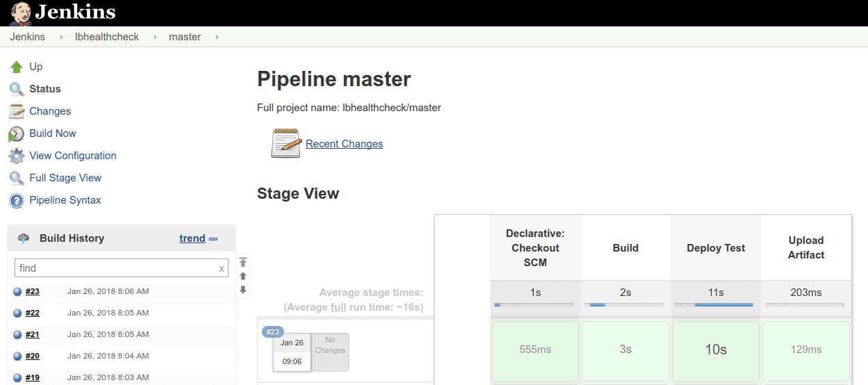Click the Upload Artifact average time progress bar

point(804,305)
